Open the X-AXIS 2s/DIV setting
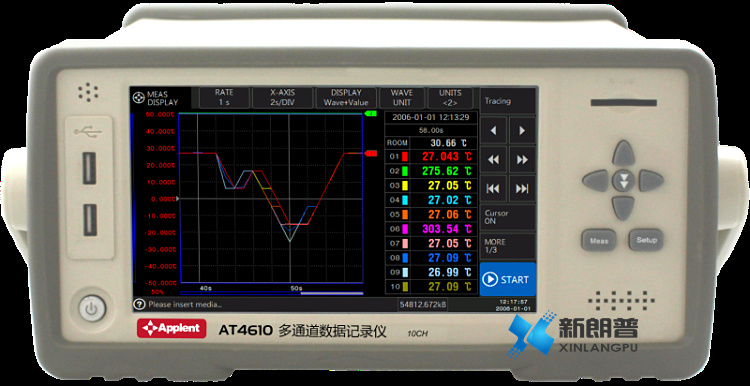 [282, 98]
